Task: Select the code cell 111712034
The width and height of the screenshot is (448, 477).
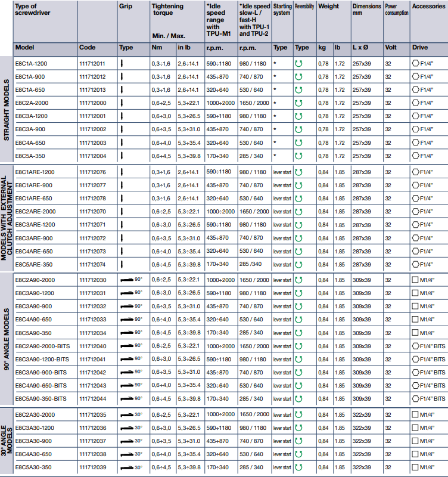Action: click(x=93, y=333)
